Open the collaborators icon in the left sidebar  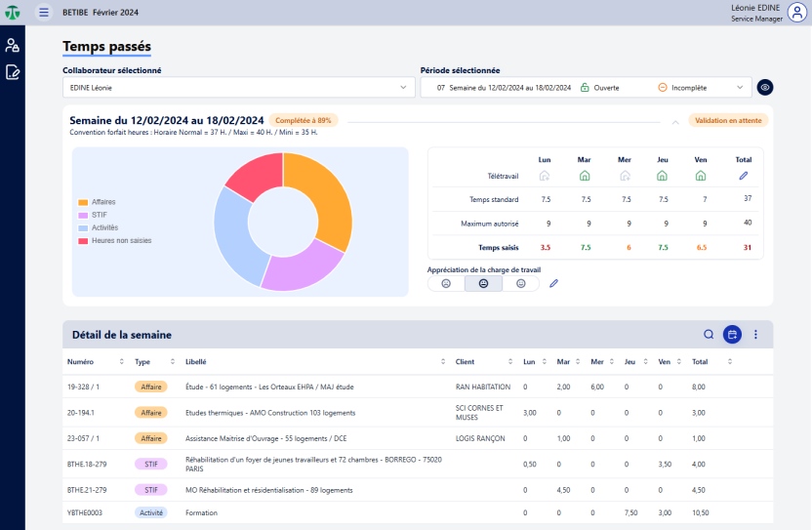12,45
